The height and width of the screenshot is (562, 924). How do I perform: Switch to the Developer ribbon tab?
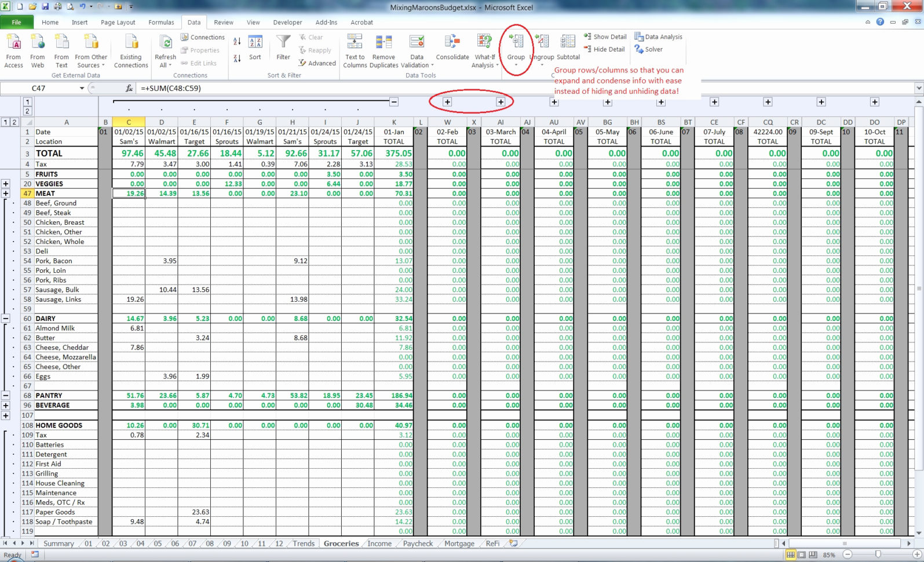(287, 22)
